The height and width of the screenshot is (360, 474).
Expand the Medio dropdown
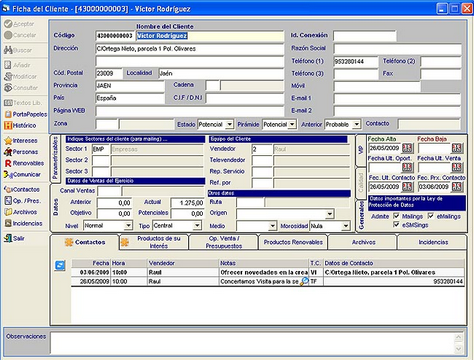coord(273,226)
